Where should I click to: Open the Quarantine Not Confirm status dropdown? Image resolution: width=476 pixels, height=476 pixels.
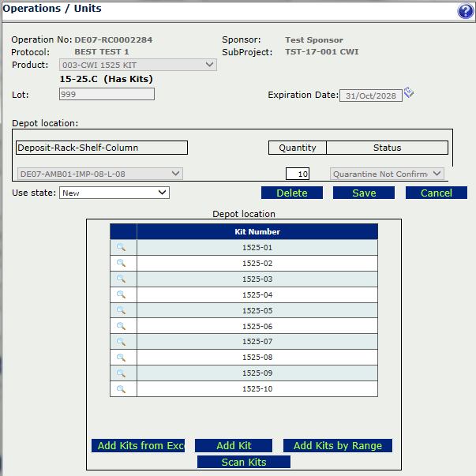click(387, 174)
